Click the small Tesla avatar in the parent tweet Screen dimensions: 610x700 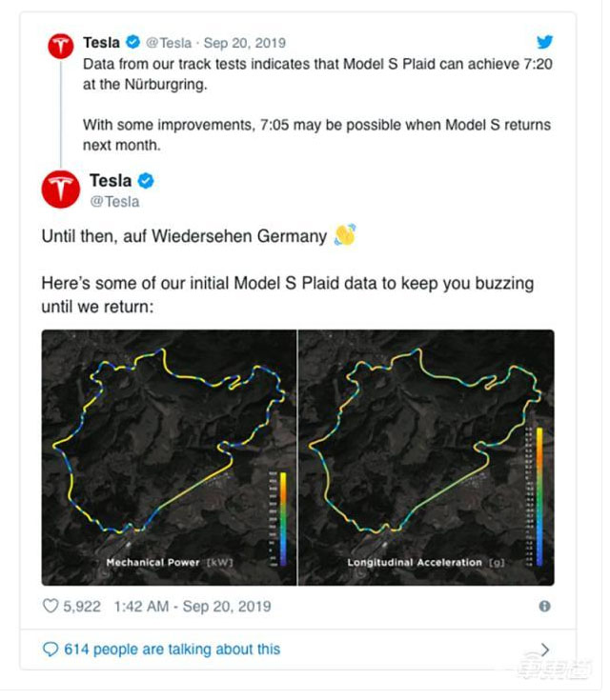pos(60,44)
